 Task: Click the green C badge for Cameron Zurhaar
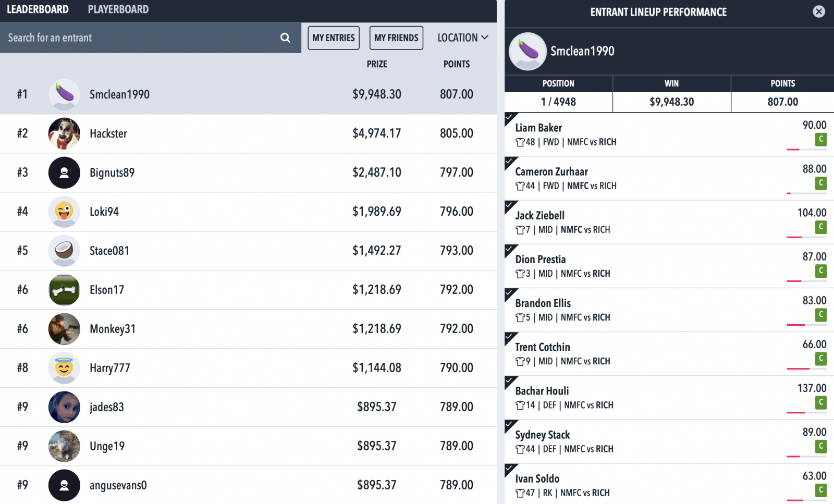tap(821, 183)
